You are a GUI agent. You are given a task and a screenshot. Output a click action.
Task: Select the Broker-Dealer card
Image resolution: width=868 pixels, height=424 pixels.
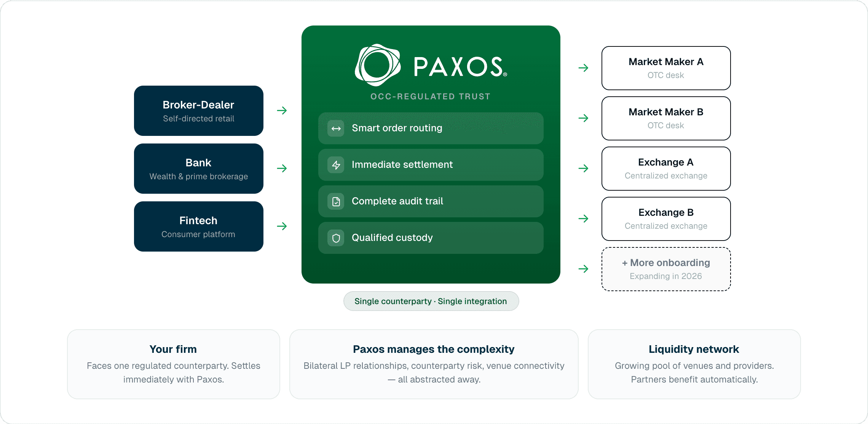(x=198, y=111)
